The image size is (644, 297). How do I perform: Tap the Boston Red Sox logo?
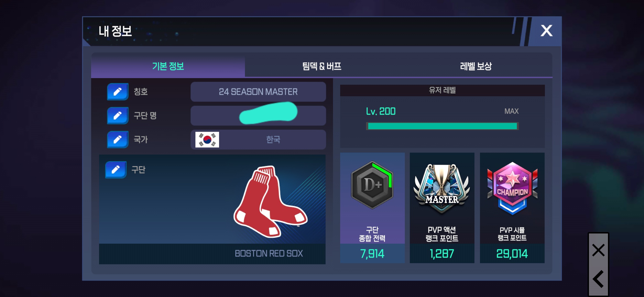(x=270, y=202)
